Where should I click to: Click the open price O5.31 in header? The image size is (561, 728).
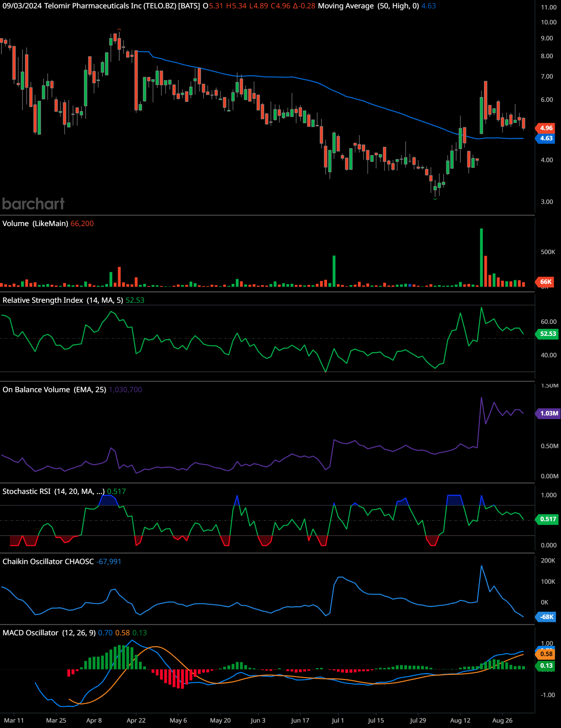[213, 6]
